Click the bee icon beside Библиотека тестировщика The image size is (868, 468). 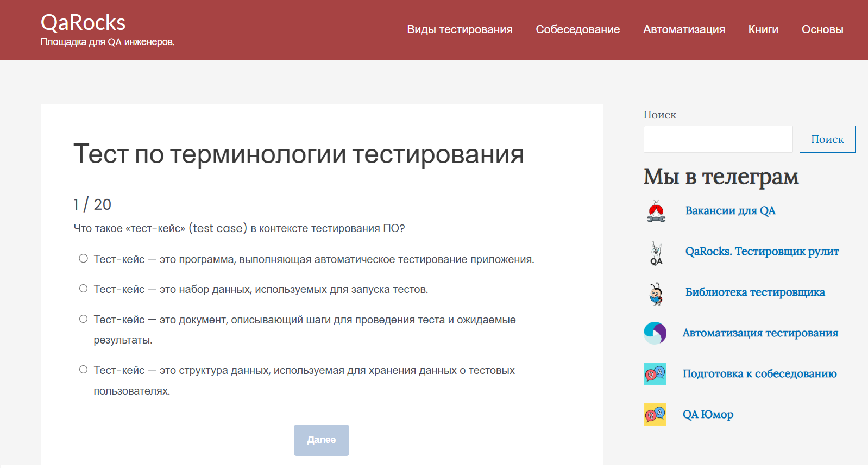click(x=656, y=294)
